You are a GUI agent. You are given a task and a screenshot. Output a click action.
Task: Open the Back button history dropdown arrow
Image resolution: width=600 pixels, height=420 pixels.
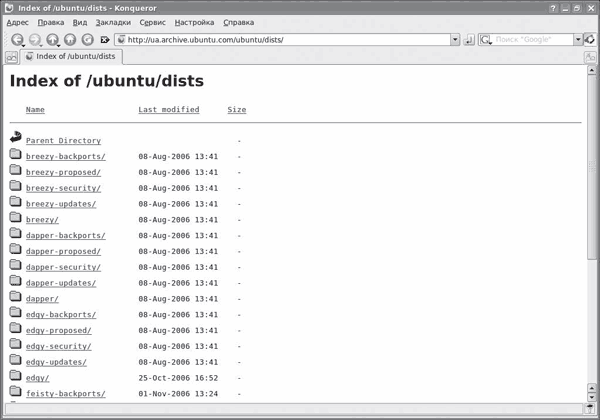tap(26, 43)
